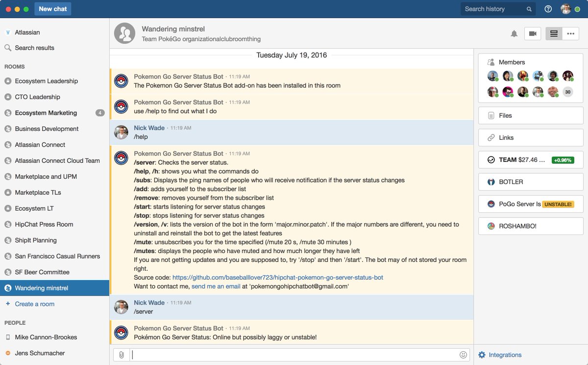
Task: Open Search results in the sidebar
Action: coord(54,48)
